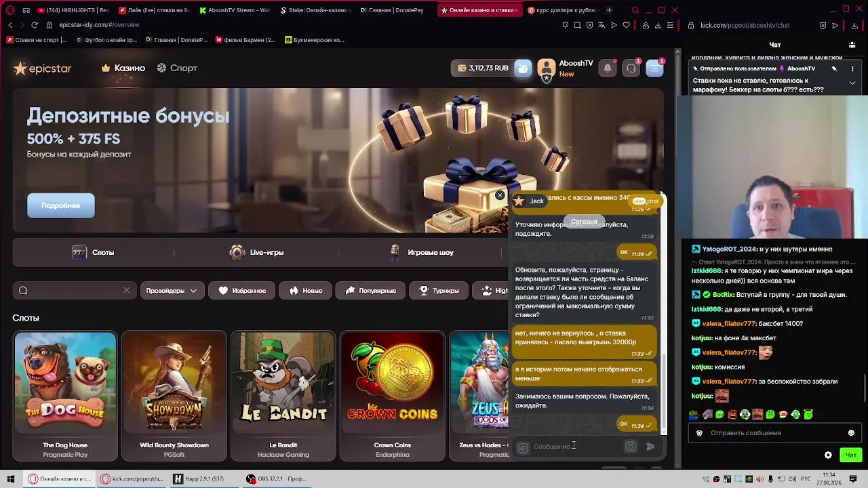Image resolution: width=868 pixels, height=488 pixels.
Task: Expand the Провайдеры dropdown
Action: pos(171,291)
